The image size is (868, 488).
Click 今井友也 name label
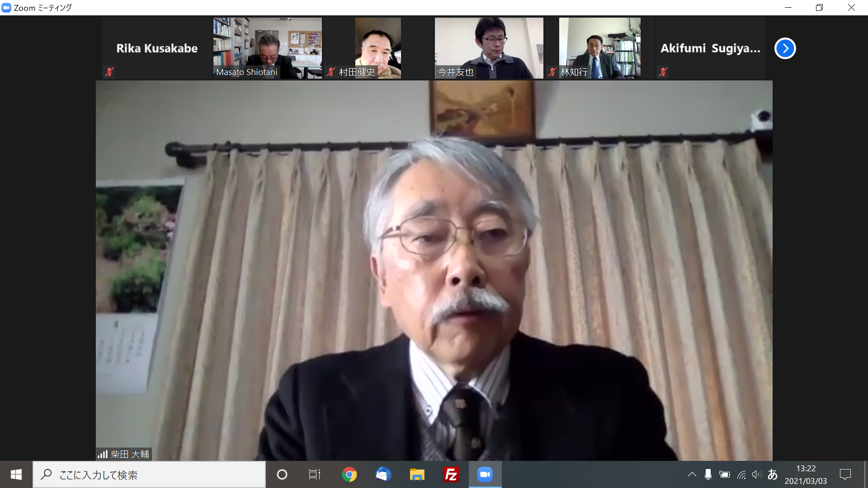tap(456, 72)
